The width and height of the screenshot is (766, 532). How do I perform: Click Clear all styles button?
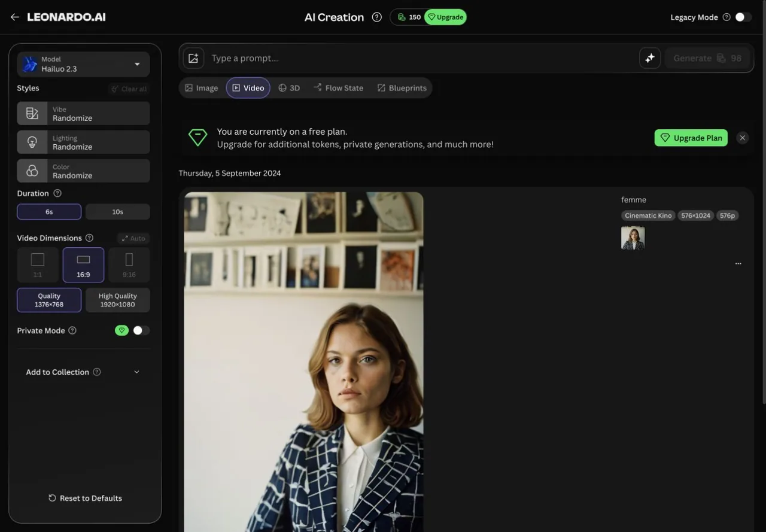pyautogui.click(x=129, y=89)
